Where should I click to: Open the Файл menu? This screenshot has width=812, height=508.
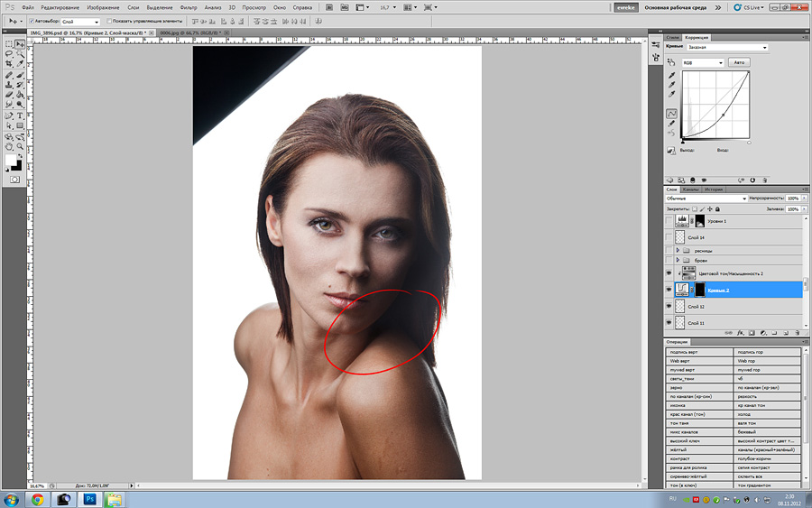click(x=27, y=8)
